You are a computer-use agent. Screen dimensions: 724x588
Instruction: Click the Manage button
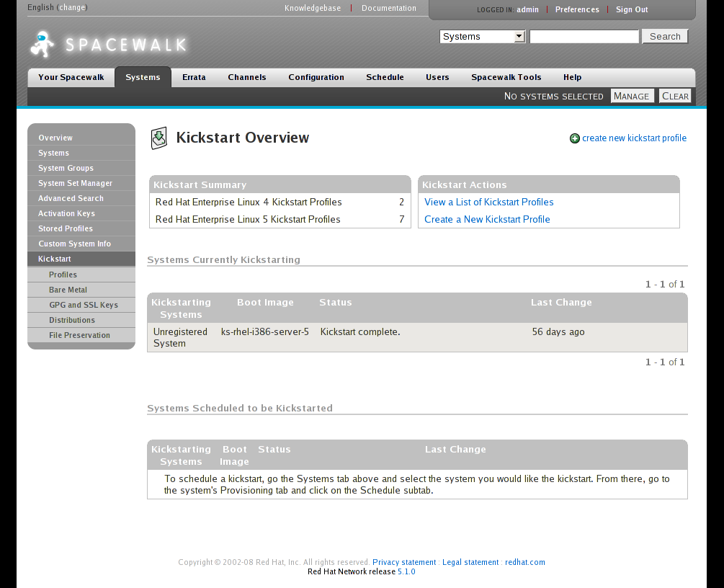632,96
